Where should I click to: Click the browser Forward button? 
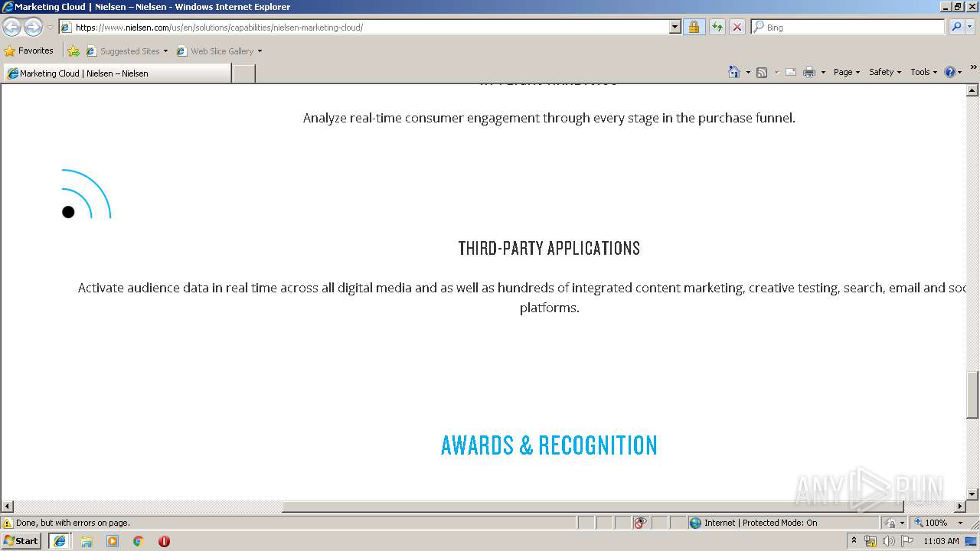click(x=33, y=28)
